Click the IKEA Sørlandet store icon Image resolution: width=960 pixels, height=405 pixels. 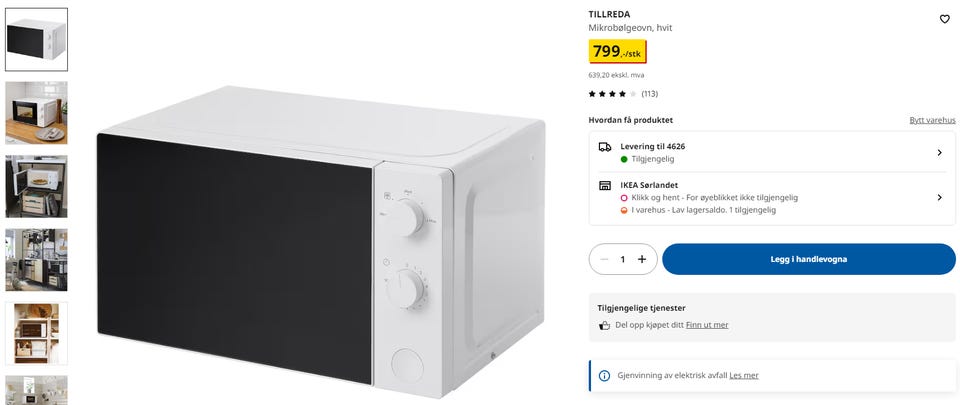[604, 185]
